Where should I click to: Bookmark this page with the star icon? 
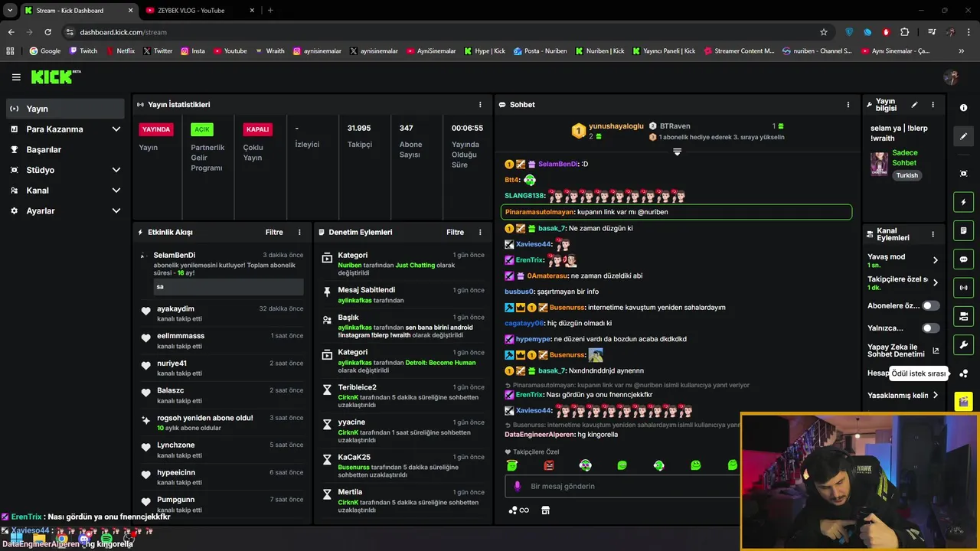click(824, 32)
